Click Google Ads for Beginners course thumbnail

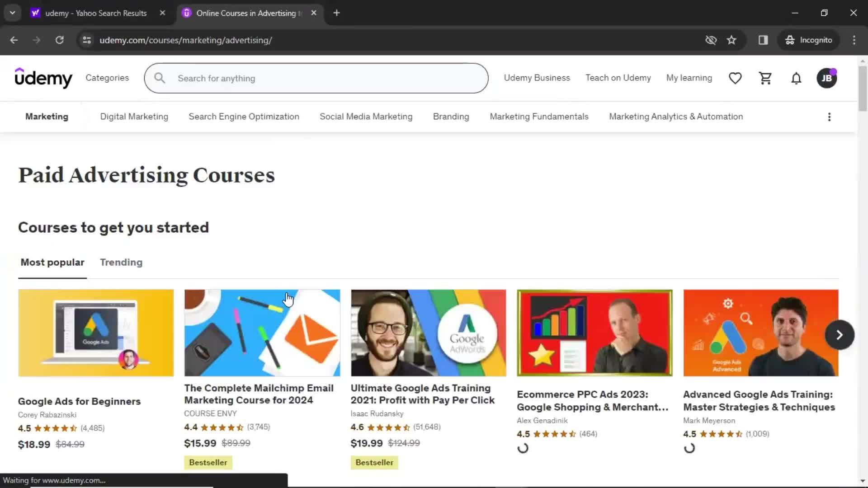(x=96, y=333)
